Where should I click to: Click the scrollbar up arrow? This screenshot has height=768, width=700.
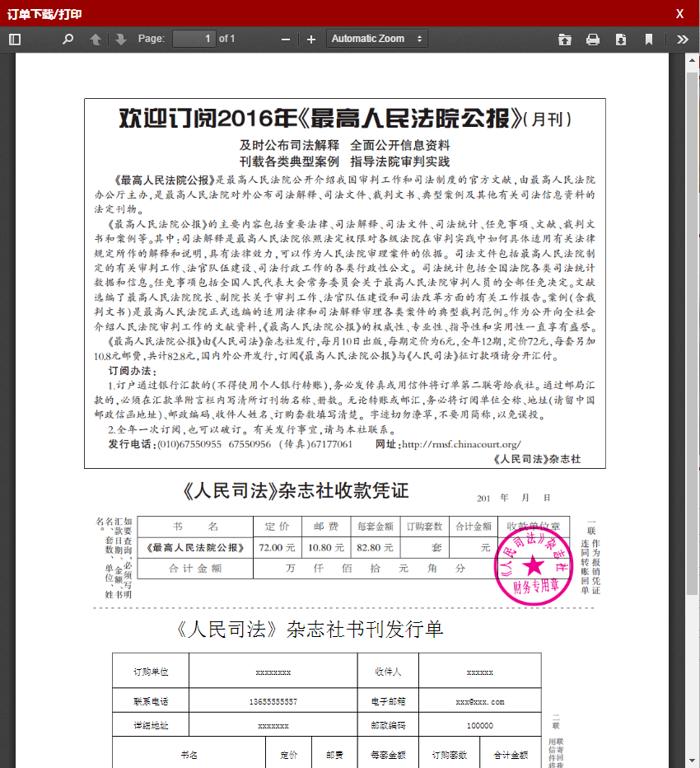click(692, 60)
